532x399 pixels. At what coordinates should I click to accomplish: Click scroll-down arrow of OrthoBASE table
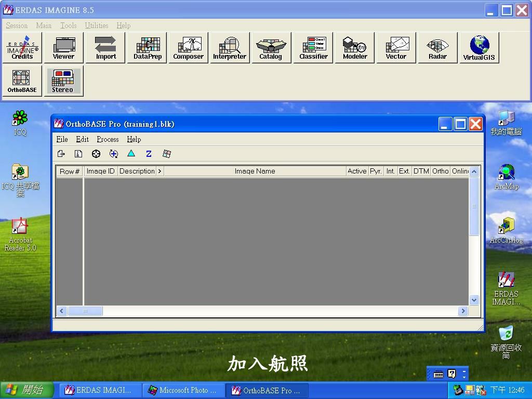(474, 300)
